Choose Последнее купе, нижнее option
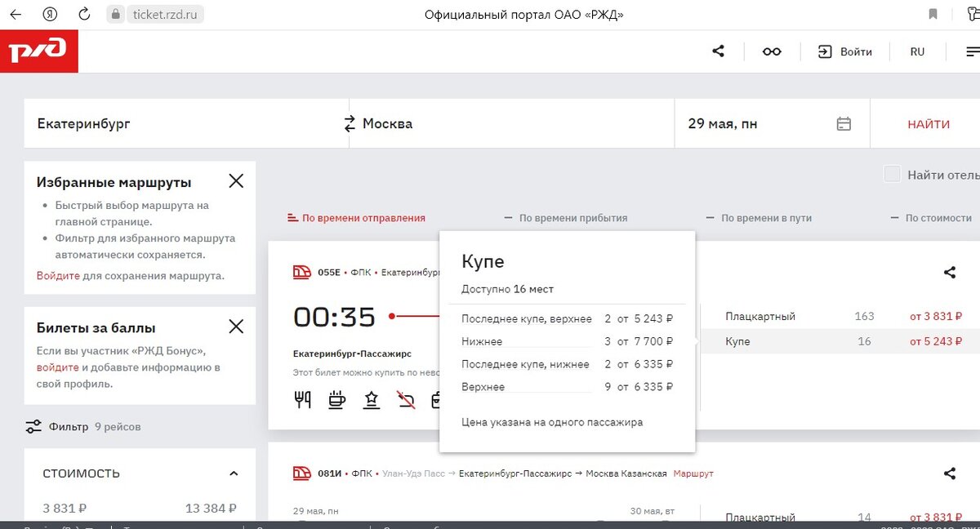This screenshot has width=980, height=529. pos(567,364)
